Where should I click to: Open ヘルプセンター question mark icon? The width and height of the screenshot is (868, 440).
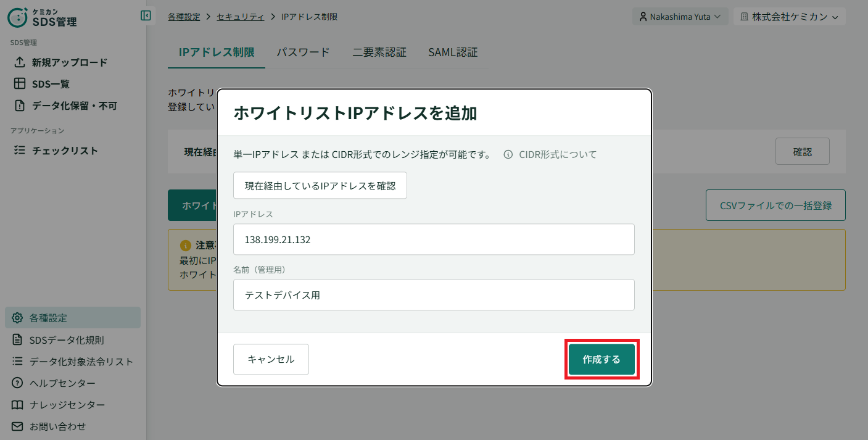[x=17, y=383]
